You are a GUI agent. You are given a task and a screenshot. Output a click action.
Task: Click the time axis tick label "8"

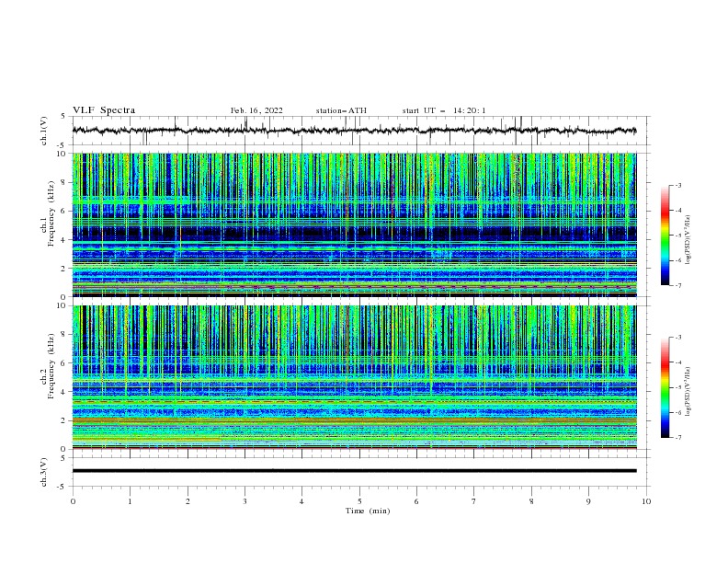click(x=531, y=501)
